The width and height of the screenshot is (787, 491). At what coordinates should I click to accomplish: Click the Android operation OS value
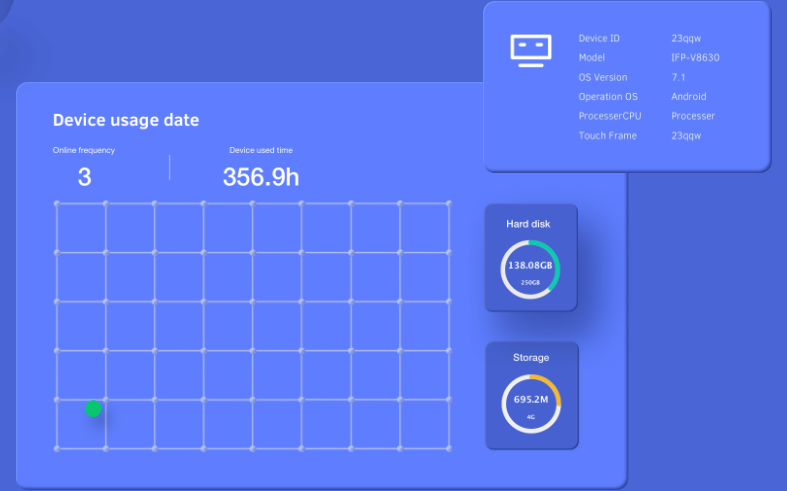click(688, 97)
